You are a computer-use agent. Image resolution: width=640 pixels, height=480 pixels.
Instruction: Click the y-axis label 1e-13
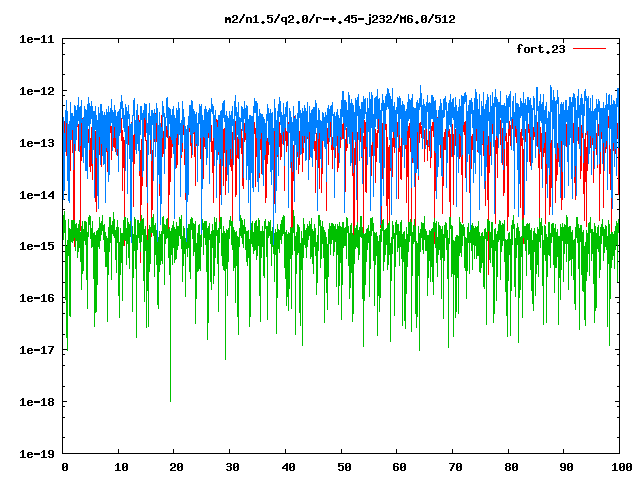37,143
